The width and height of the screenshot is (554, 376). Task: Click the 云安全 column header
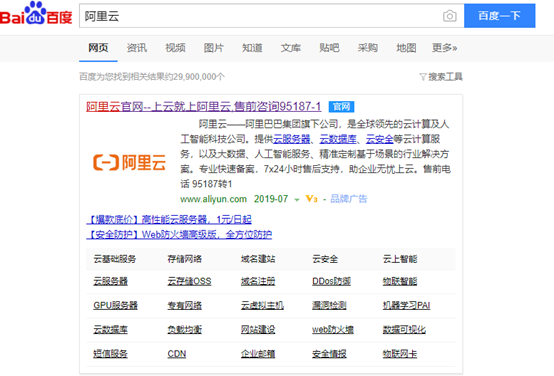[x=325, y=259]
